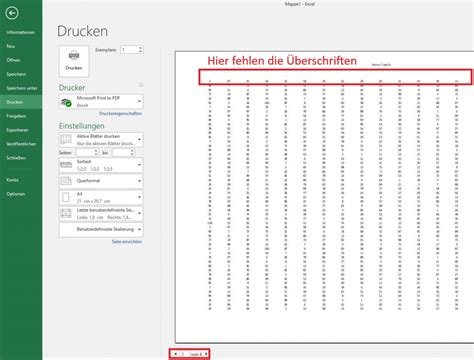Image resolution: width=474 pixels, height=360 pixels.
Task: Open the Freigeben page
Action: [16, 116]
